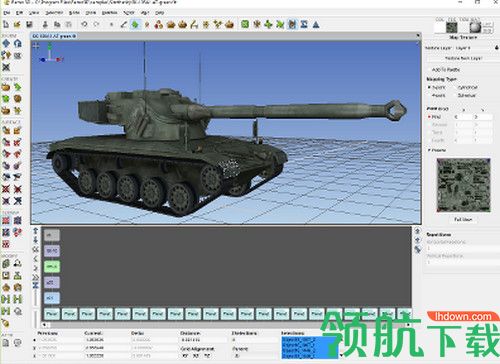500x364 pixels.
Task: Click the house-shaped icon in the left sidebar's top section
Action: click(18, 43)
